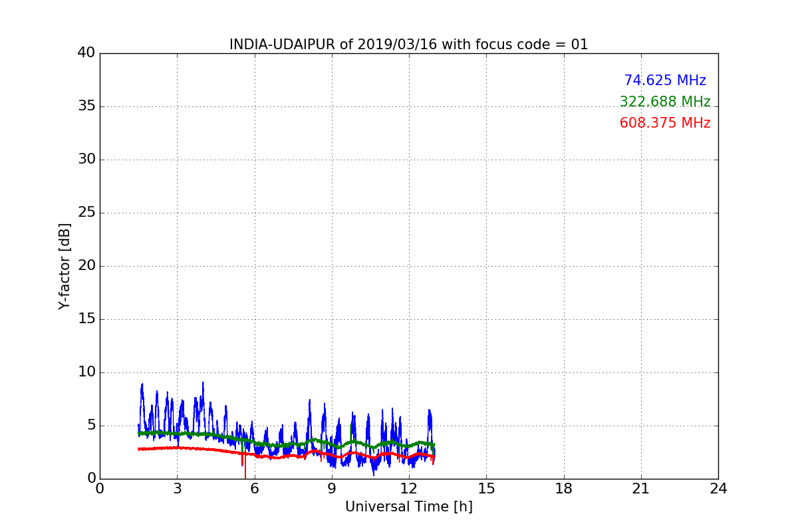This screenshot has height=532, width=798.
Task: Click the y-axis tick label 10
Action: coord(86,372)
